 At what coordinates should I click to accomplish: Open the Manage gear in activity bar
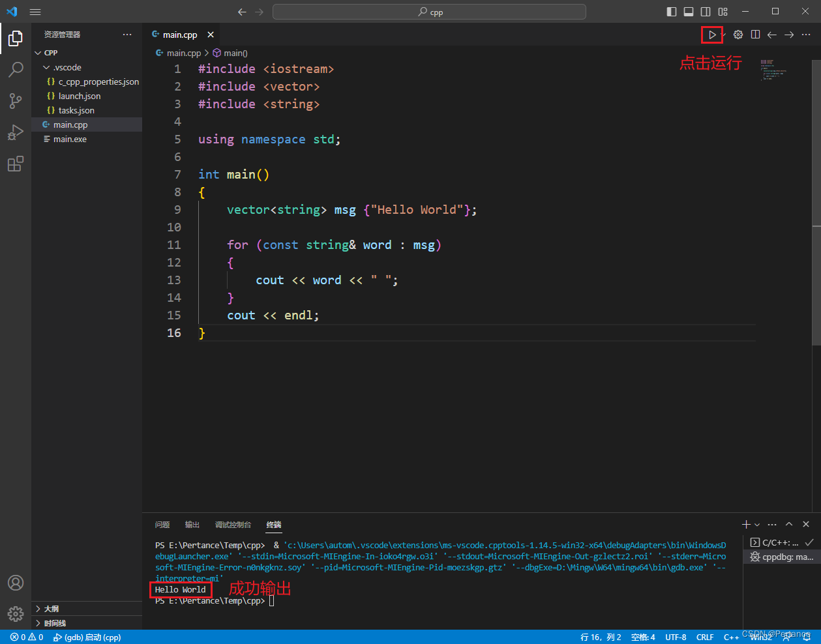16,613
